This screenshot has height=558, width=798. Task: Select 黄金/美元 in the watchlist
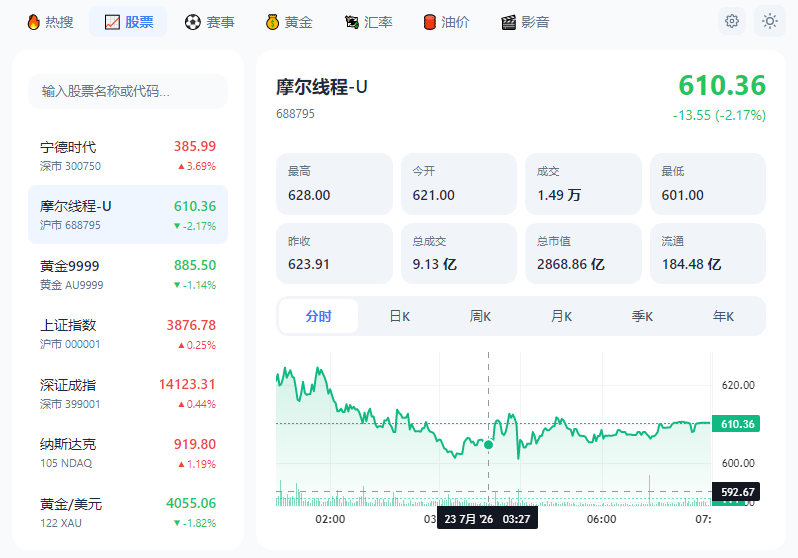[x=128, y=513]
